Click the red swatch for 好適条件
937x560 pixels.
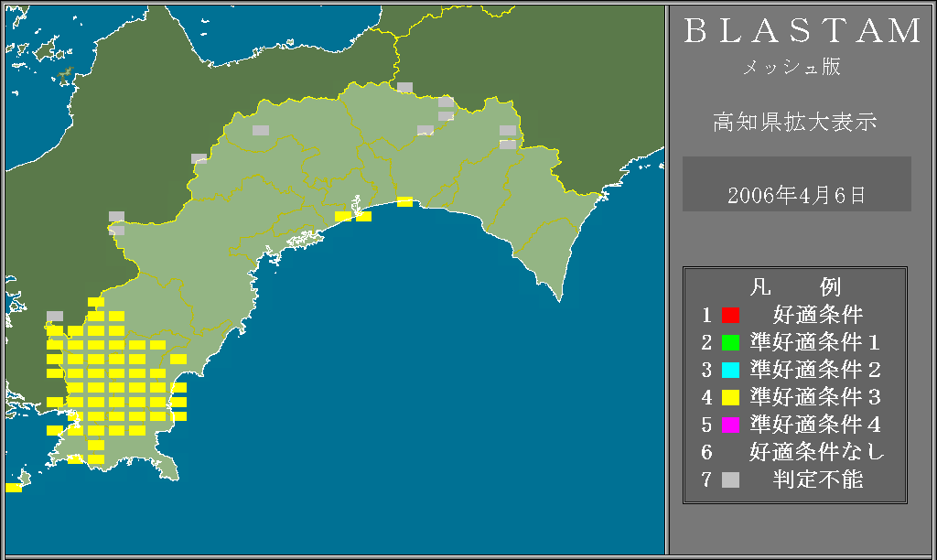730,315
